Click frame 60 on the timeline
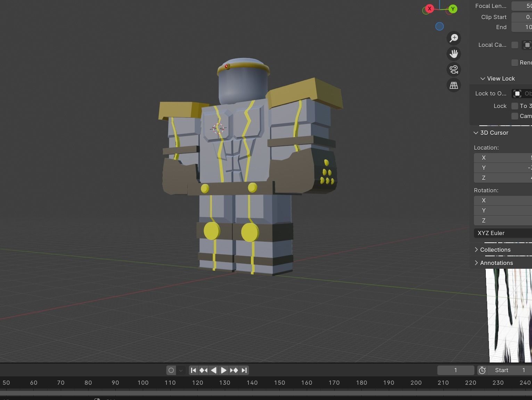 pos(34,383)
